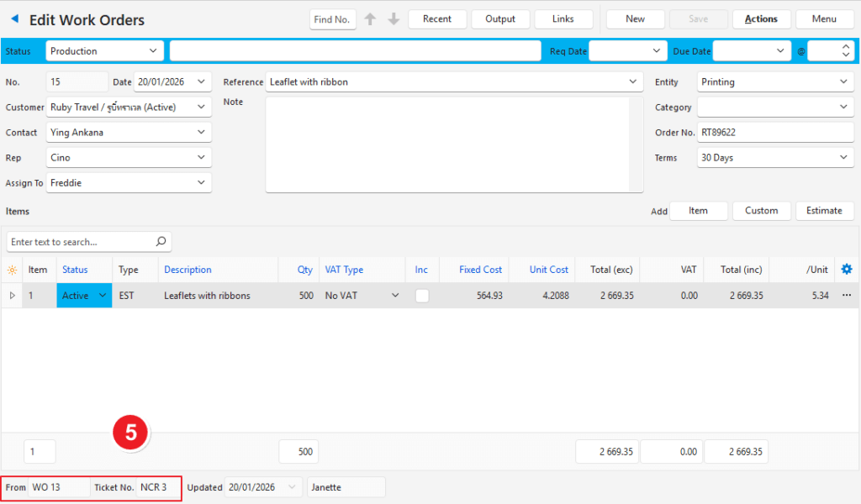Click the back arrow beside Edit Work Orders
The width and height of the screenshot is (861, 504).
pyautogui.click(x=14, y=19)
